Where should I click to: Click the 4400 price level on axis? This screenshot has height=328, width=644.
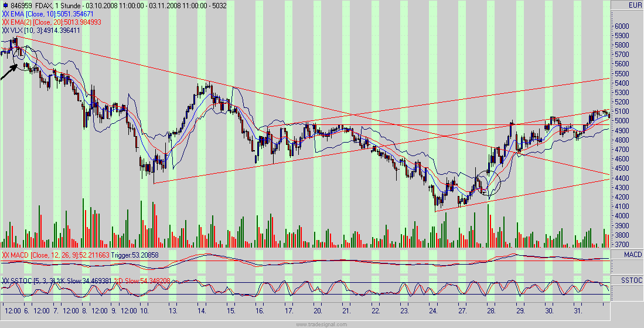pyautogui.click(x=623, y=178)
